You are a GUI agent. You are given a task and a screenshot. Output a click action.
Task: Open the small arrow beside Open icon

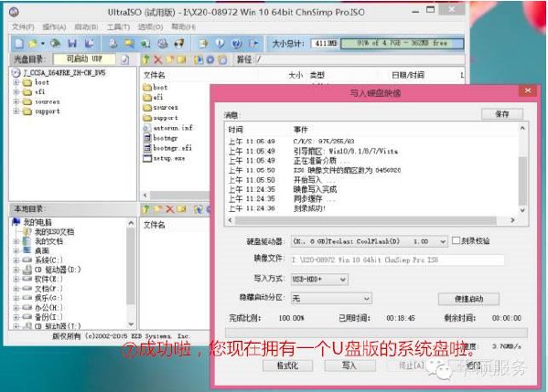coord(42,44)
